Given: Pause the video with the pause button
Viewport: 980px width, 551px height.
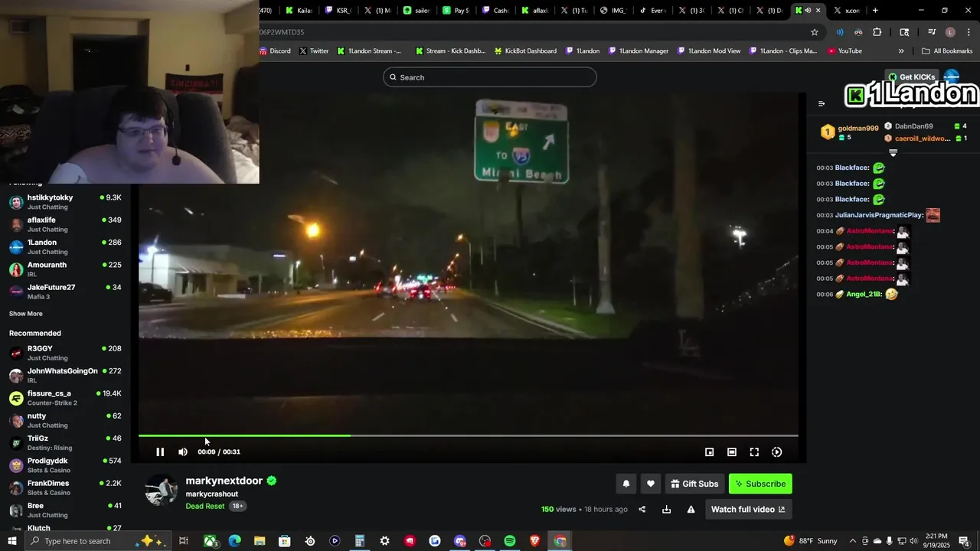Looking at the screenshot, I should (160, 452).
